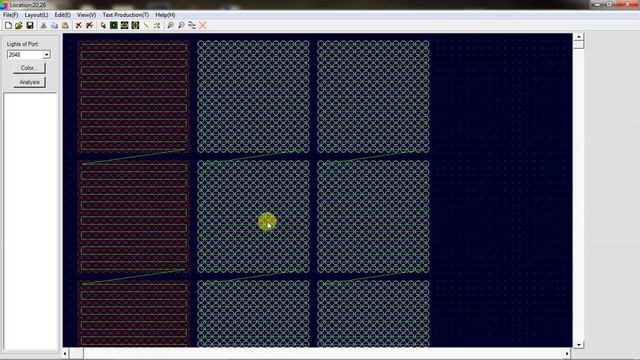Click the horizontal scrollbar thumb
Screen dimensions: 640x360
pos(76,353)
